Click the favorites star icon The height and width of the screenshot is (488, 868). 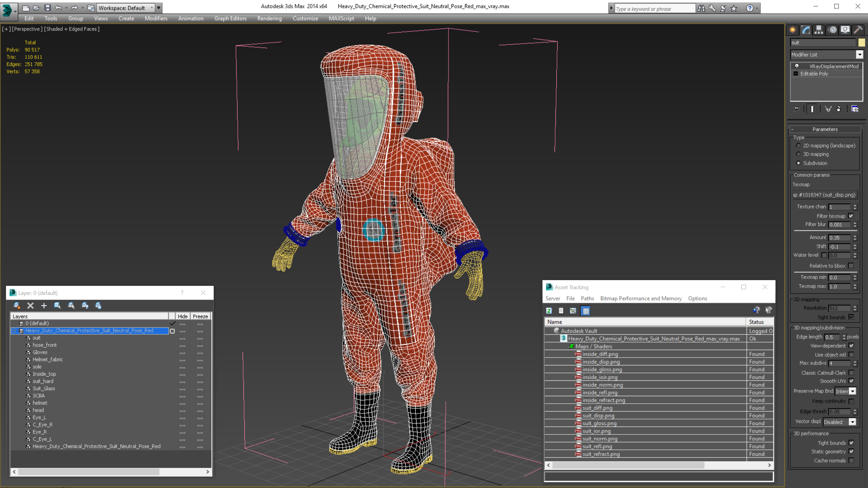tap(734, 8)
